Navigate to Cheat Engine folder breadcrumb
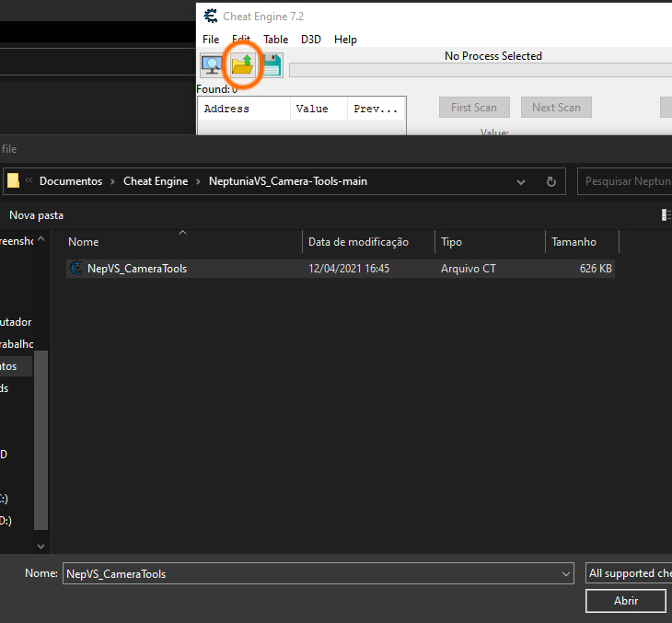 tap(156, 181)
